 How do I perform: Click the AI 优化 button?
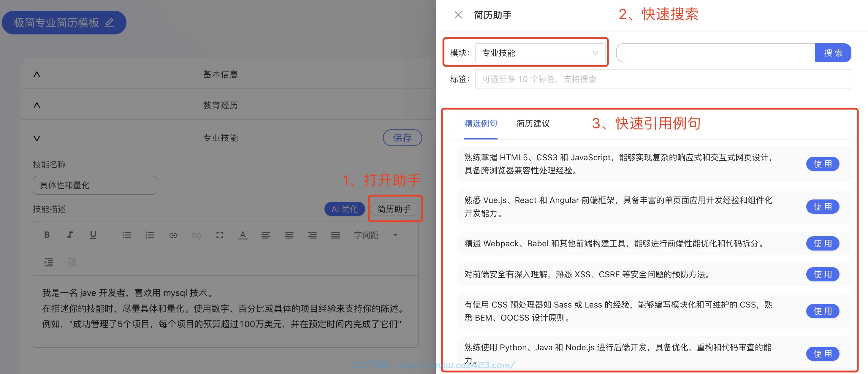click(x=344, y=209)
